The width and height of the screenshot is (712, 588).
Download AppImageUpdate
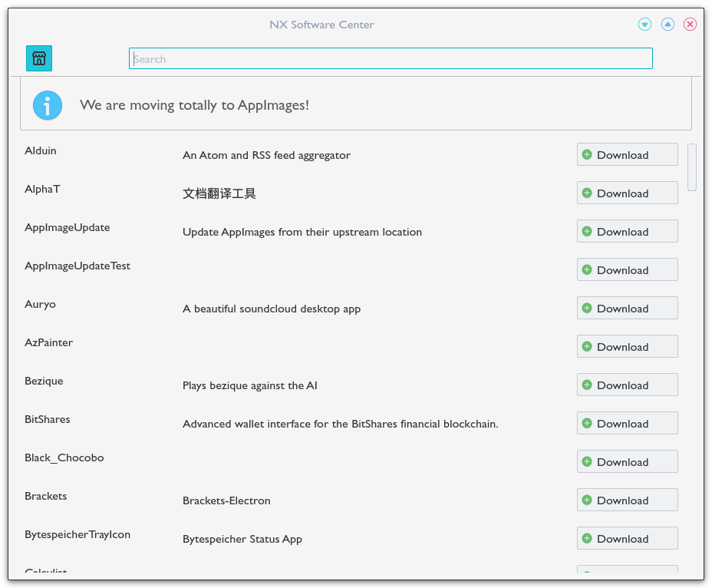pyautogui.click(x=627, y=231)
